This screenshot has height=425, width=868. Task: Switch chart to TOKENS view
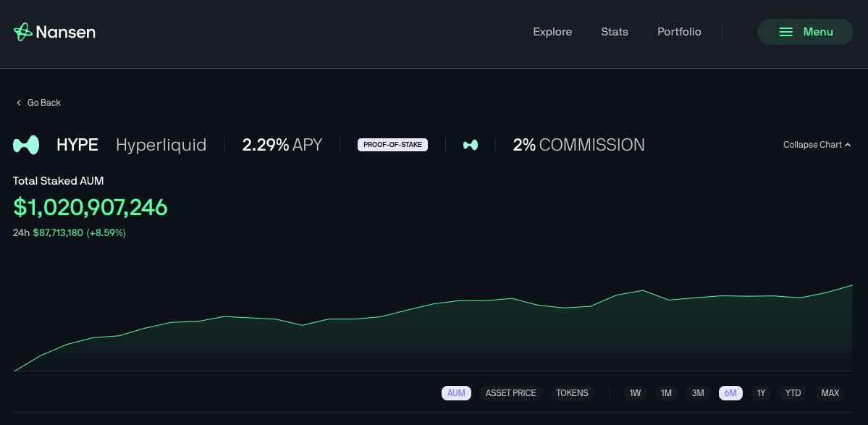[572, 393]
